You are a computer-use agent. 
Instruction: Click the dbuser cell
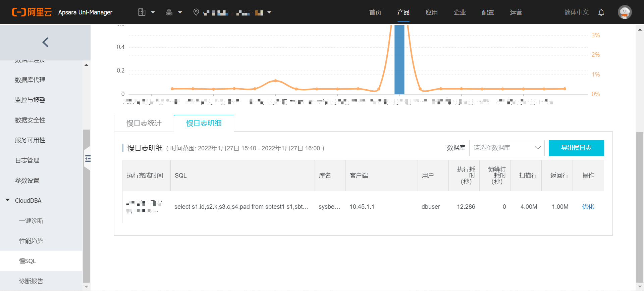[x=431, y=207]
